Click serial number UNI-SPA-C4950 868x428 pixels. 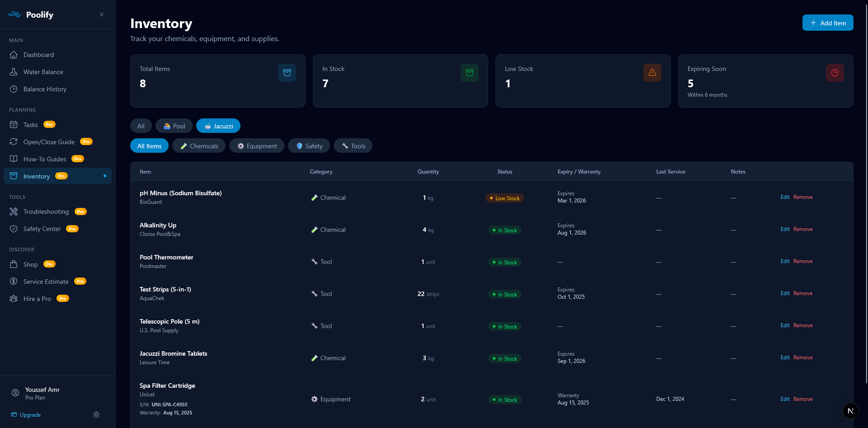click(x=170, y=404)
